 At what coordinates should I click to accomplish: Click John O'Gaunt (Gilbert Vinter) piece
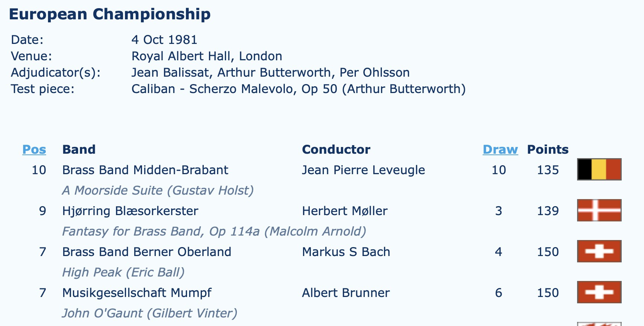(x=149, y=313)
